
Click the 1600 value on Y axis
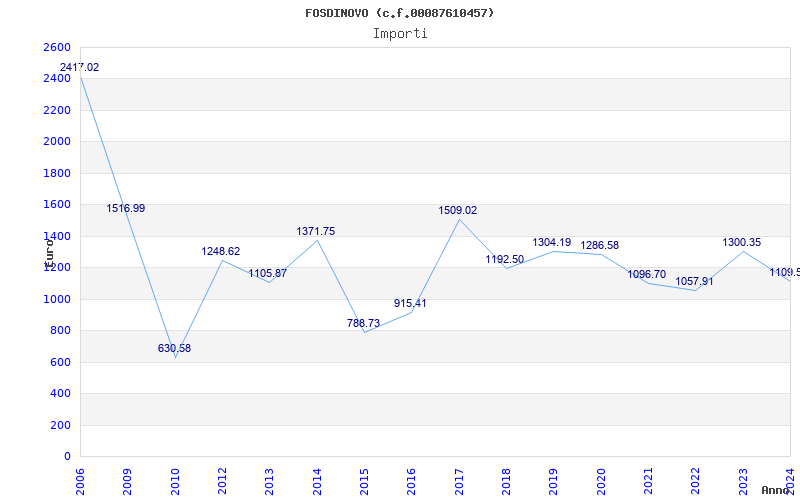(57, 205)
